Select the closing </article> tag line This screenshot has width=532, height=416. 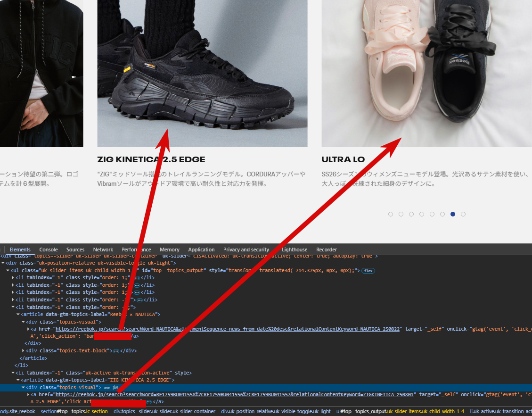point(33,358)
